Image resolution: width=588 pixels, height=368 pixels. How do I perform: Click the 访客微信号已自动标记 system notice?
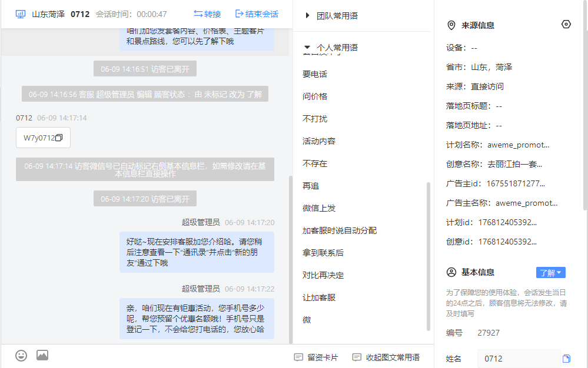point(145,169)
